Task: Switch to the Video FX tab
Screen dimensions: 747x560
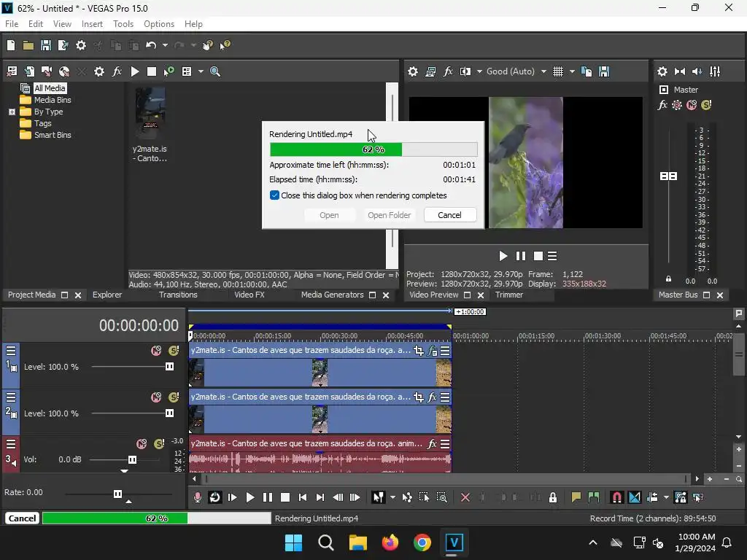Action: [249, 295]
